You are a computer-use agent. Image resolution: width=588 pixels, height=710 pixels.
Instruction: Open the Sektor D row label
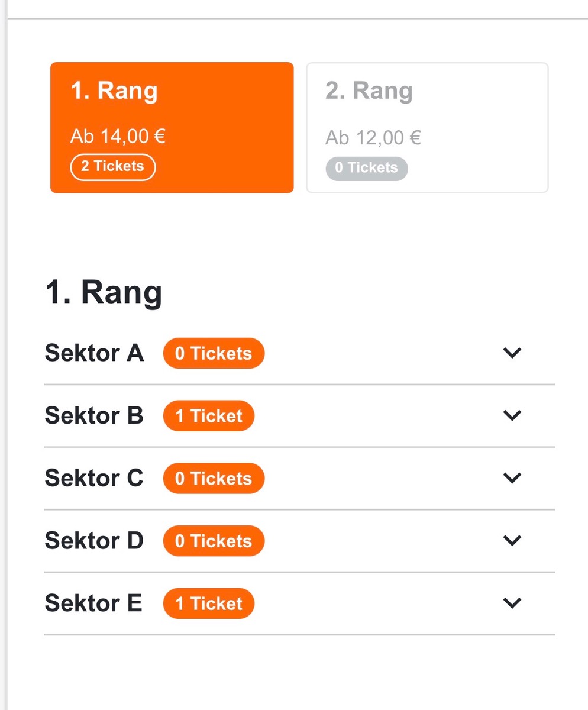94,541
